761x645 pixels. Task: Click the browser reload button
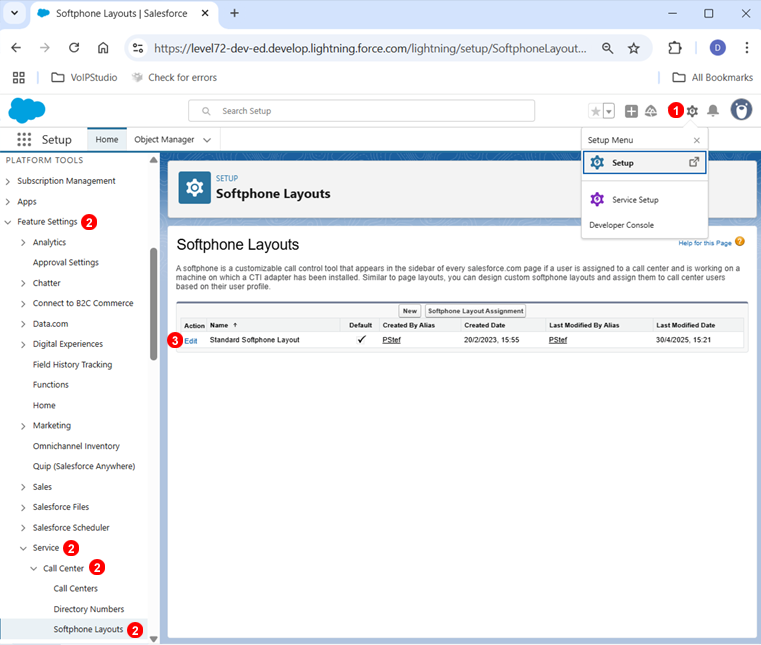pyautogui.click(x=74, y=48)
